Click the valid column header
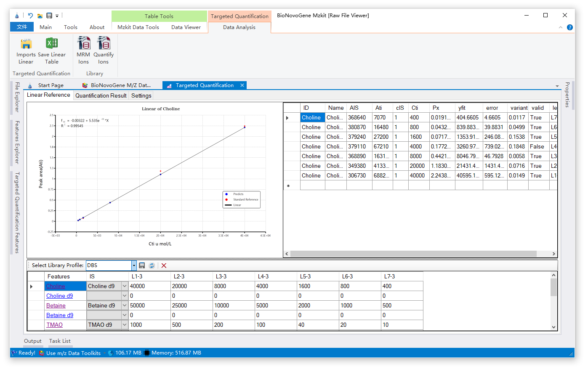The width and height of the screenshot is (588, 368). [x=539, y=108]
